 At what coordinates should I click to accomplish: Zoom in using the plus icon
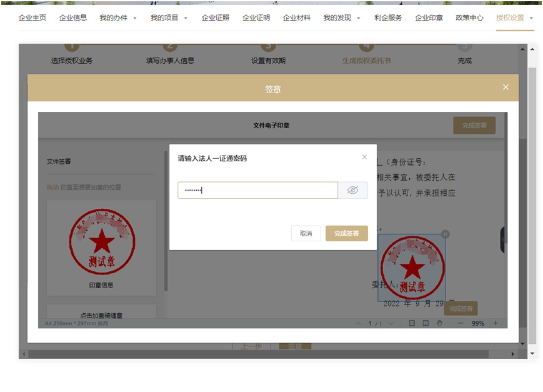point(496,323)
